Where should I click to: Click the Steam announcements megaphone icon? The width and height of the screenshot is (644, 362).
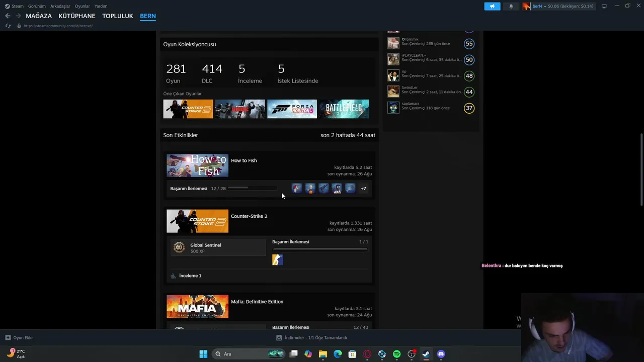(x=492, y=6)
